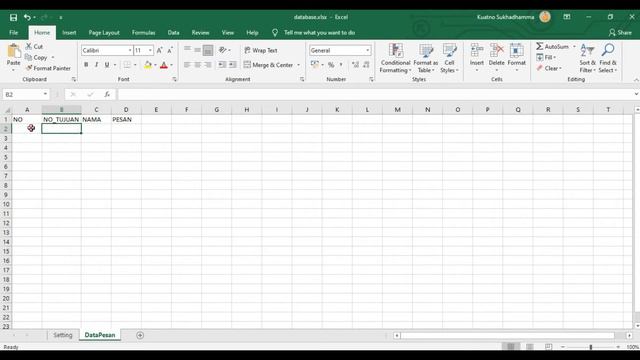Click the formula bar input

pos(376,94)
